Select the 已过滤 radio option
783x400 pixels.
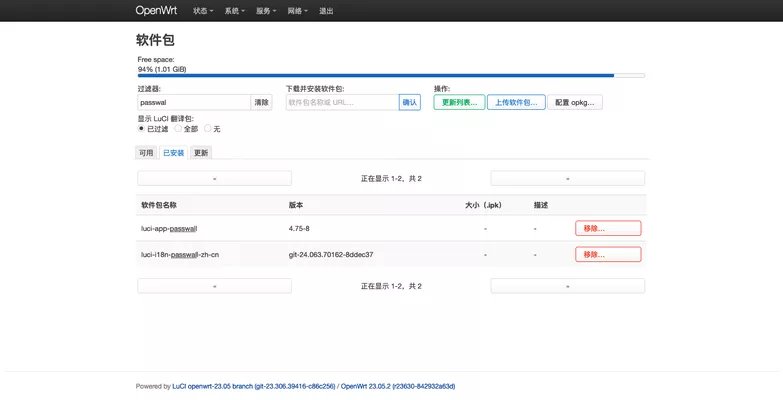(141, 128)
